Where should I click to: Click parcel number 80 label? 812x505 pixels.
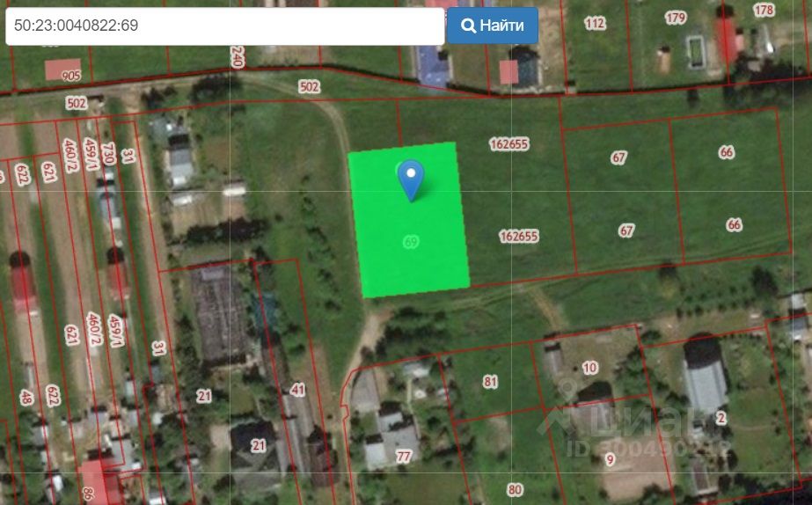(x=515, y=489)
